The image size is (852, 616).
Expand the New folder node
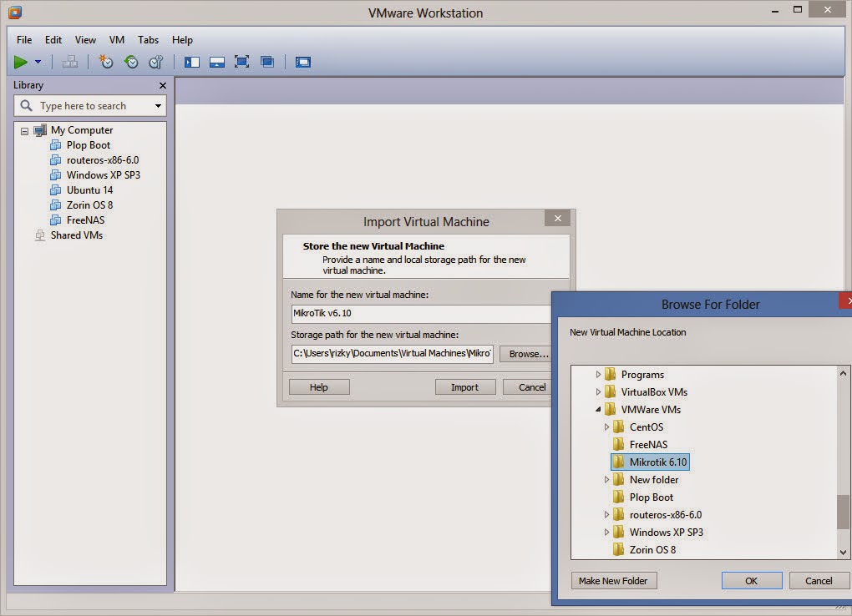pyautogui.click(x=607, y=480)
